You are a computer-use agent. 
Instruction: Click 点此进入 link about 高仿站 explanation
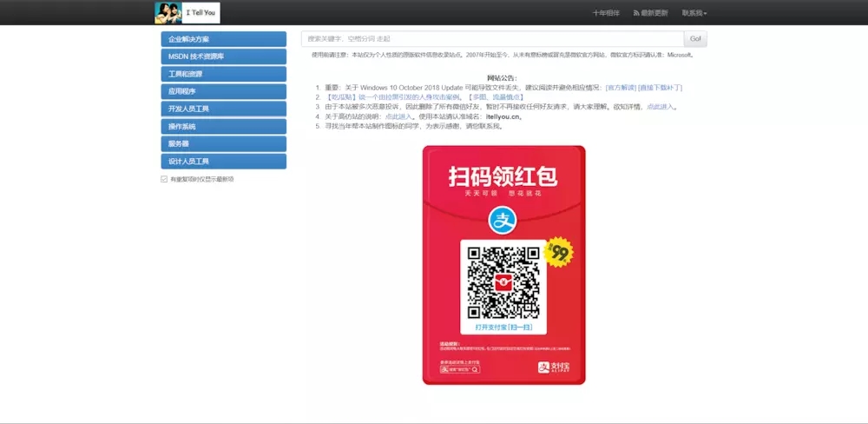coord(398,116)
